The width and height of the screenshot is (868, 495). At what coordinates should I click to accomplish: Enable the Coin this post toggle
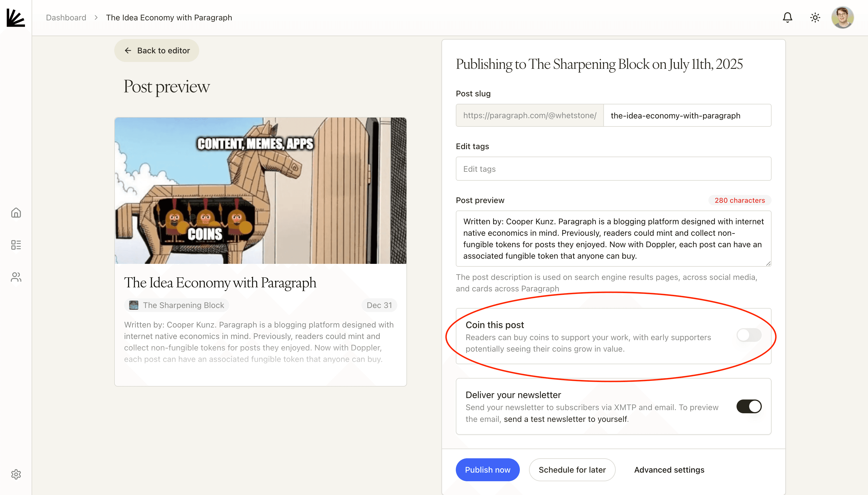pos(749,335)
